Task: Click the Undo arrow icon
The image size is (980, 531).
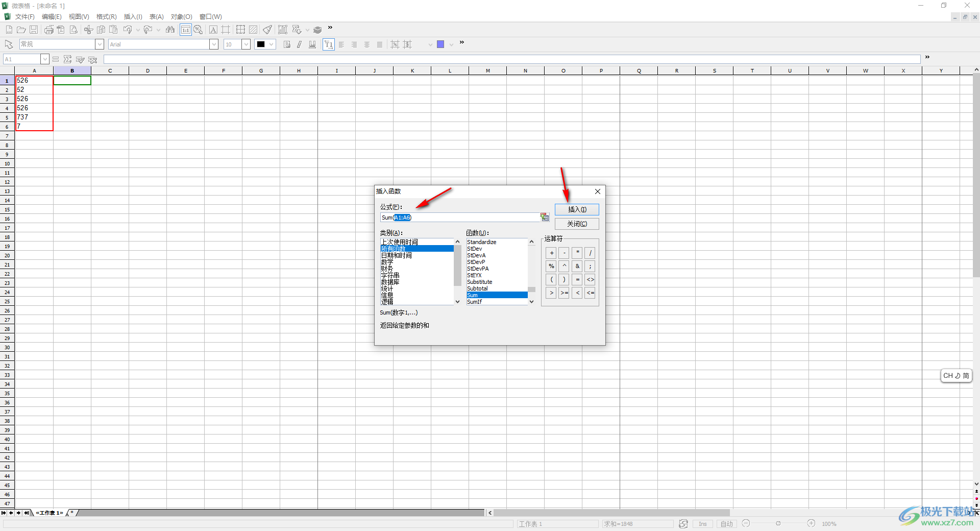Action: pyautogui.click(x=128, y=30)
